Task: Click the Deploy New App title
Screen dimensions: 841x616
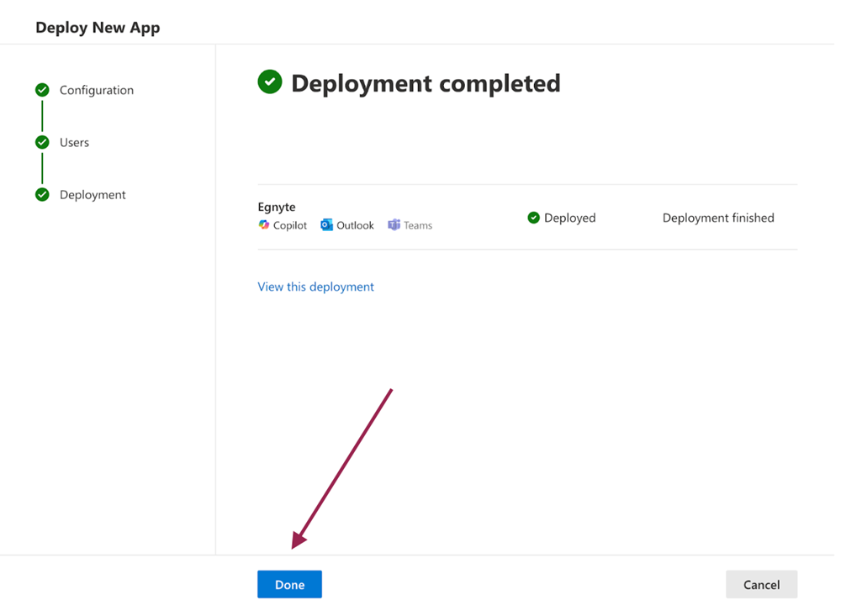Action: 98,28
